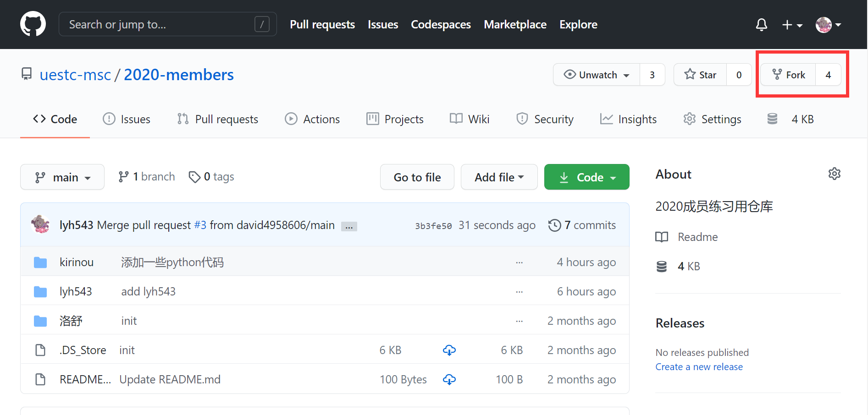Open the 添加一些python代码 commit message
This screenshot has height=415, width=868.
coord(172,262)
